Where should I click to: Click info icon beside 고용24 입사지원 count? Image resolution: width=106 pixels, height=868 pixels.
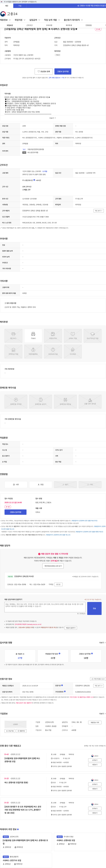pos(92,653)
